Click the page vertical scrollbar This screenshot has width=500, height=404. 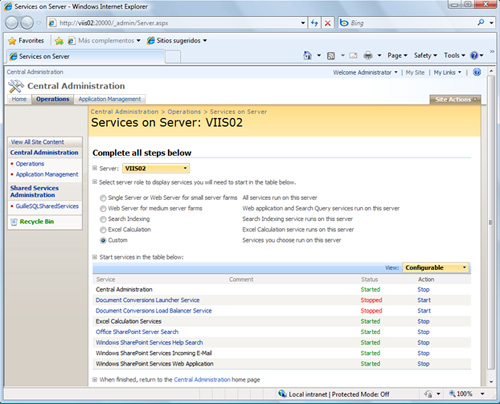pyautogui.click(x=491, y=223)
